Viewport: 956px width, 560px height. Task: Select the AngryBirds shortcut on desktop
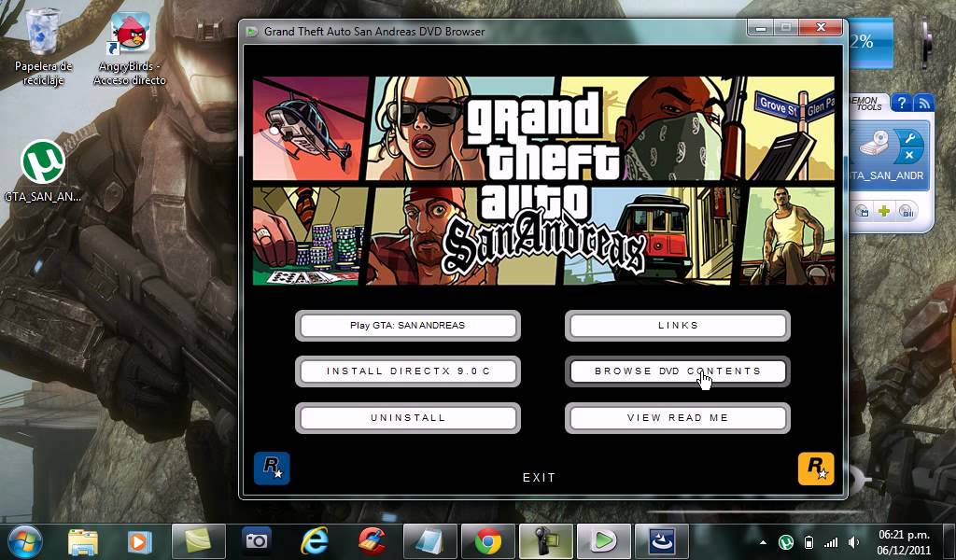click(130, 49)
